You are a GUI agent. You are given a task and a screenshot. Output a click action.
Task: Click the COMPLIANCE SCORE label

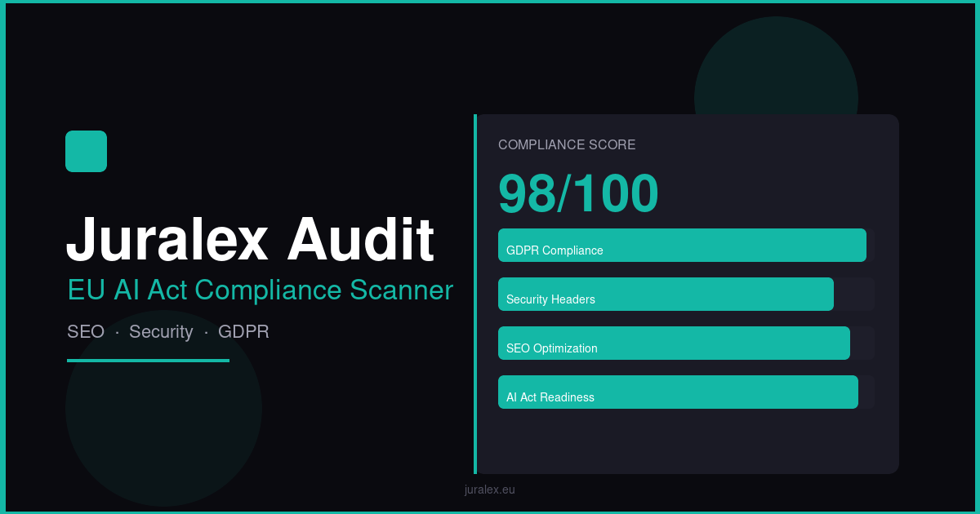[x=567, y=145]
